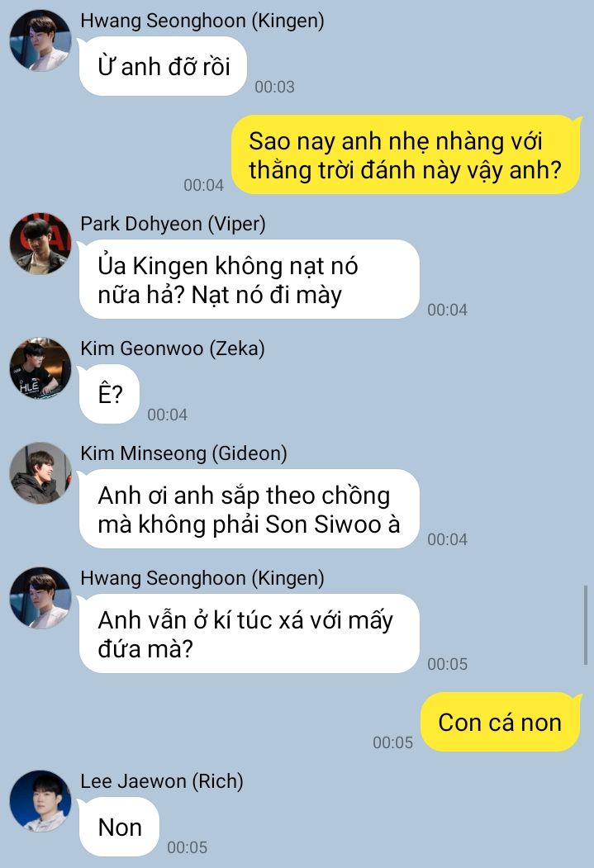This screenshot has height=868, width=594.
Task: Tap Zeka's "Ê?" message bubble
Action: point(110,394)
